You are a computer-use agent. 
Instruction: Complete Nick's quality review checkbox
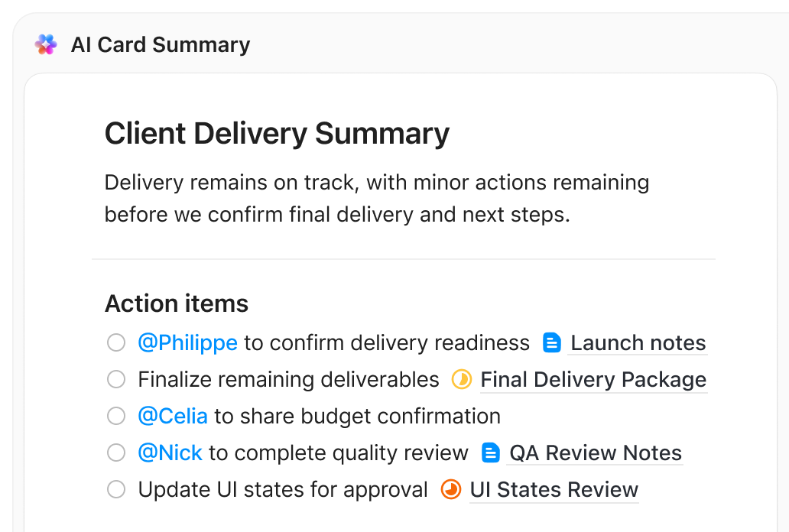coord(115,453)
